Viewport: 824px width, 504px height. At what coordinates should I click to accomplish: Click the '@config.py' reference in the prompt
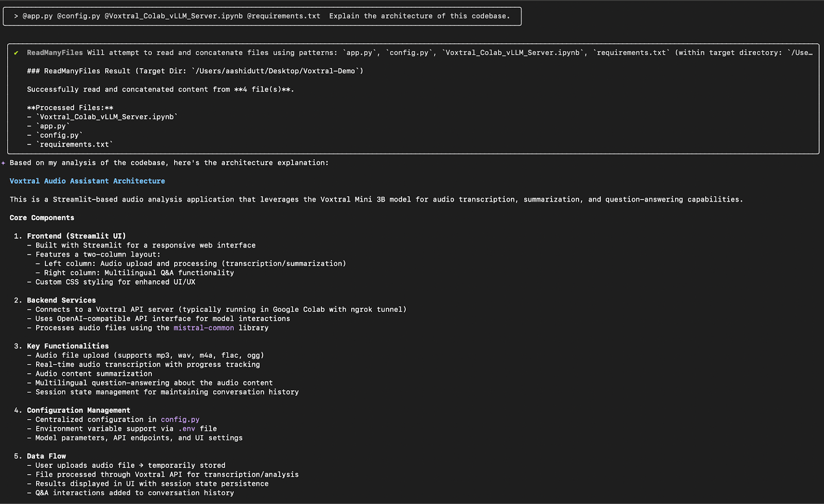[78, 16]
